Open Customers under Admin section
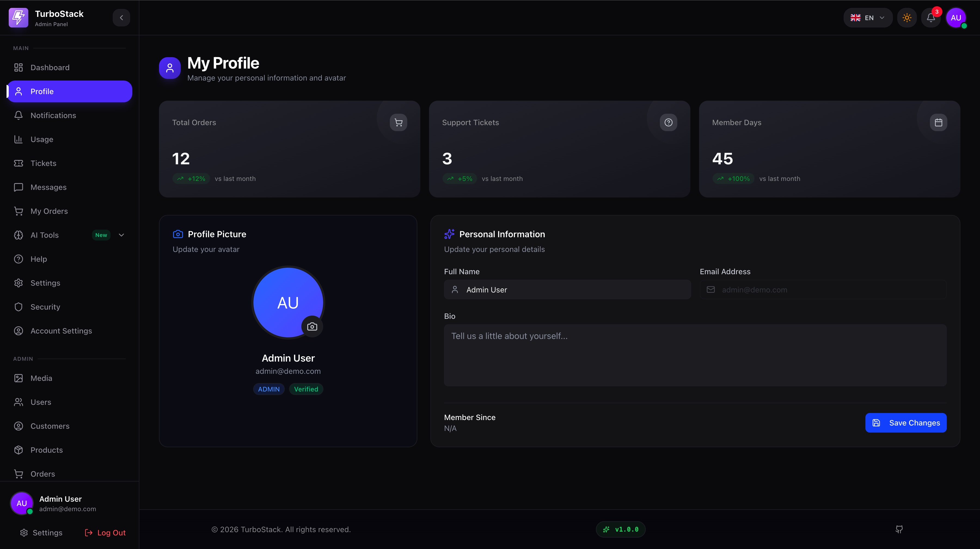Viewport: 980px width, 549px height. coord(50,426)
